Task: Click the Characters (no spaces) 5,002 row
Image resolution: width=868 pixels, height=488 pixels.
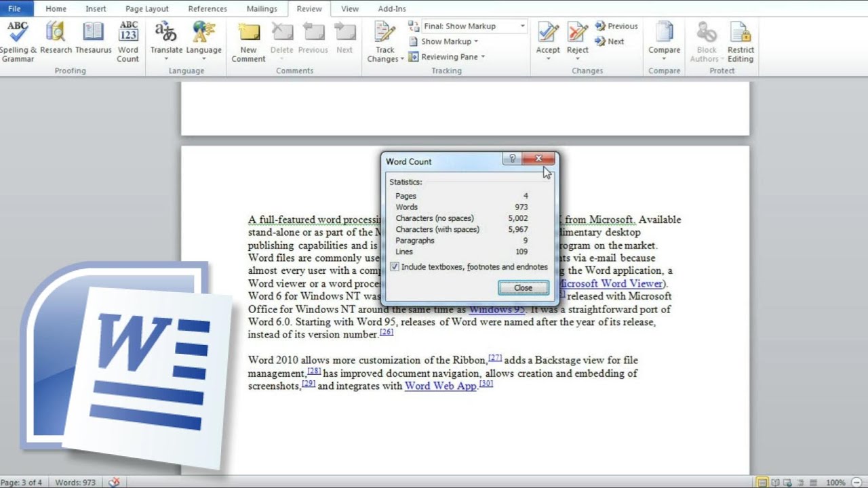Action: tap(461, 218)
